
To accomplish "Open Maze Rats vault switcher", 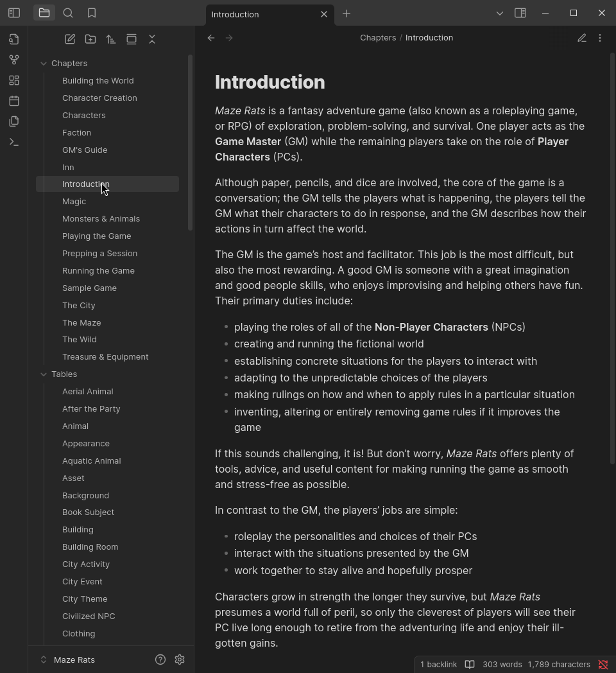I will pyautogui.click(x=74, y=660).
